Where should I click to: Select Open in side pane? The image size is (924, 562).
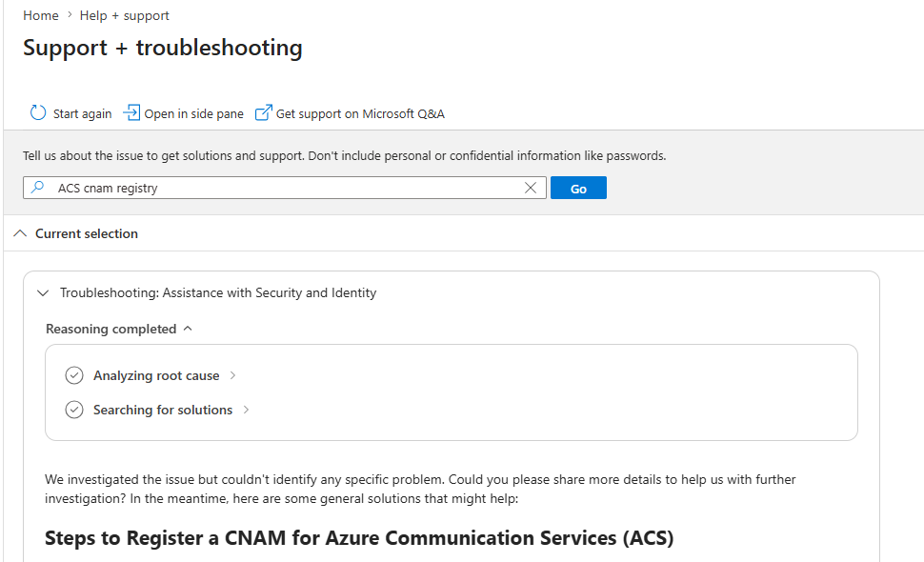pos(194,113)
